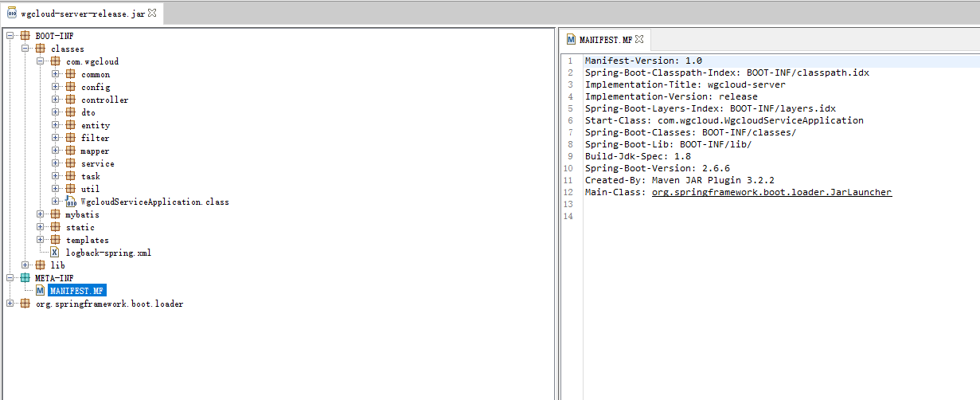Click the mybatis package icon
This screenshot has height=400, width=980.
coord(56,214)
